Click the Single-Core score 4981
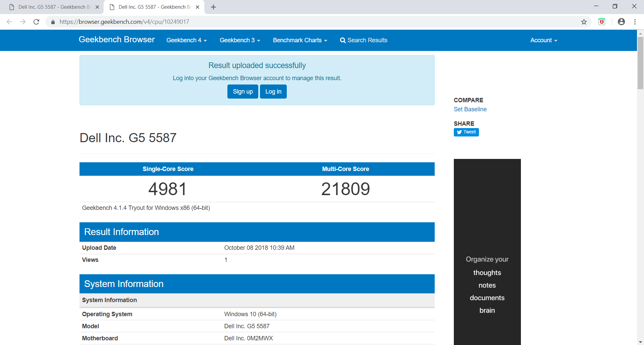644x345 pixels. pyautogui.click(x=168, y=189)
